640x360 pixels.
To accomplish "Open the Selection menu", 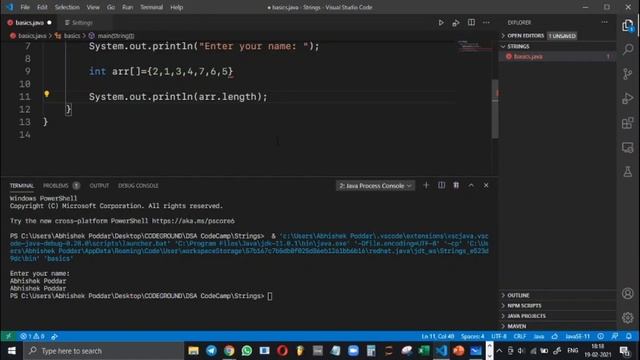I will (x=67, y=7).
